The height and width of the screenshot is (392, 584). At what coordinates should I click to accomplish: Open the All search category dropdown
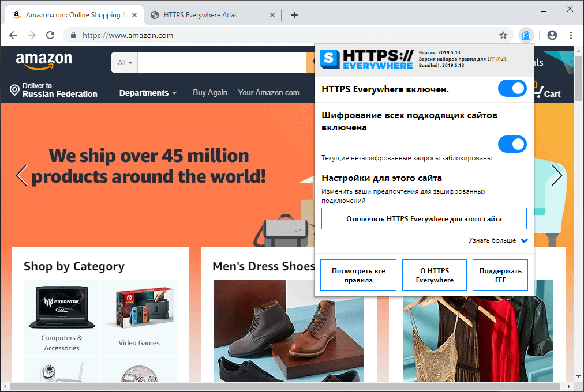pyautogui.click(x=125, y=62)
